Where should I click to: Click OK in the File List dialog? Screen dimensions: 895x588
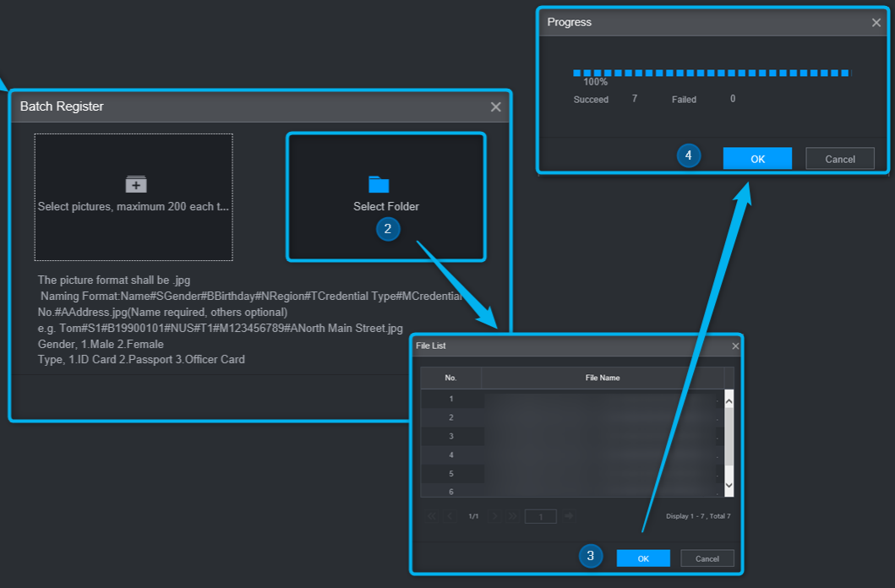click(x=643, y=558)
